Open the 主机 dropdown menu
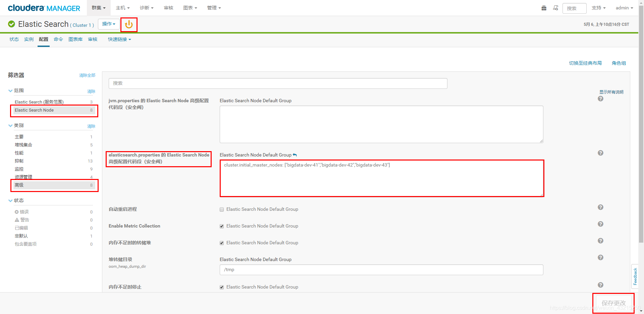Viewport: 644px width, 314px height. (122, 8)
